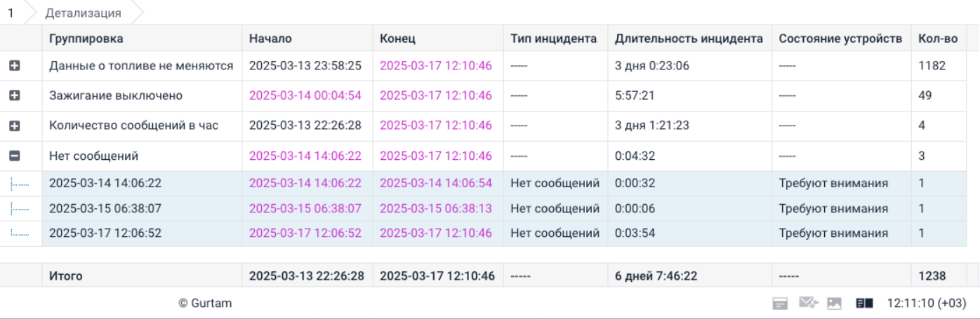This screenshot has height=319, width=980.
Task: Switch to the 'Детализация' tab
Action: tap(83, 13)
